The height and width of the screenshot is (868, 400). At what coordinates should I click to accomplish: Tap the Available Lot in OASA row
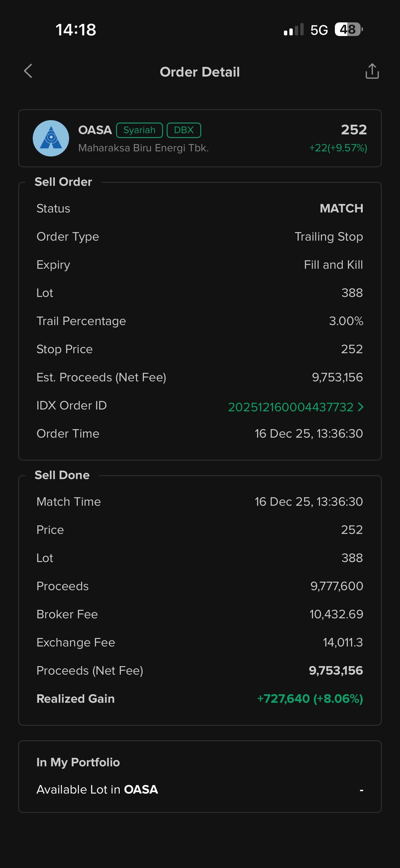pos(200,790)
